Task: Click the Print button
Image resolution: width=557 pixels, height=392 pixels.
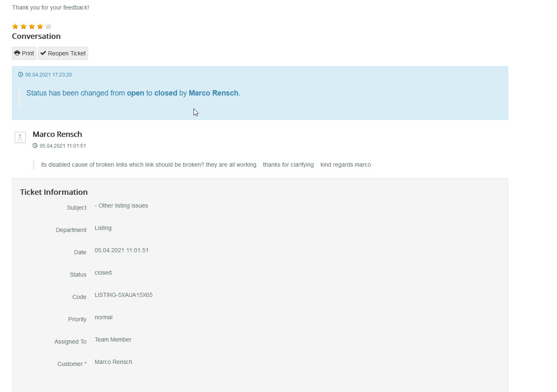Action: (24, 53)
